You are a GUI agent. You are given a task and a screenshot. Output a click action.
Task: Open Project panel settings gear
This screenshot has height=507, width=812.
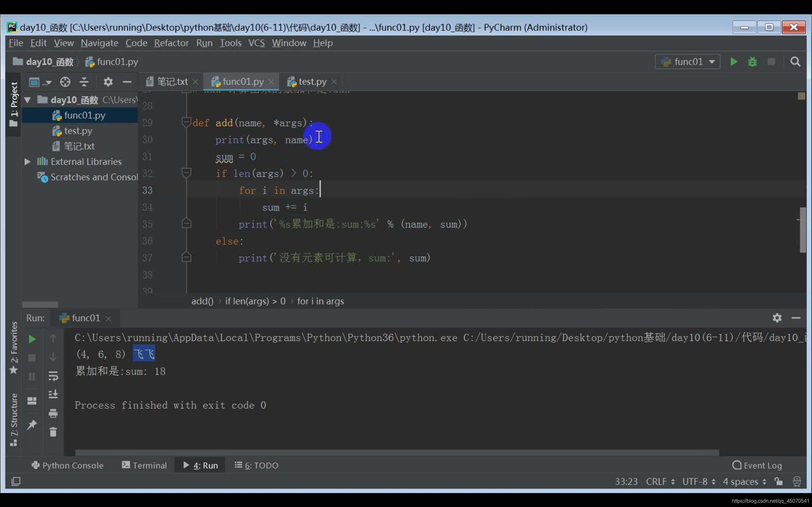pos(108,81)
